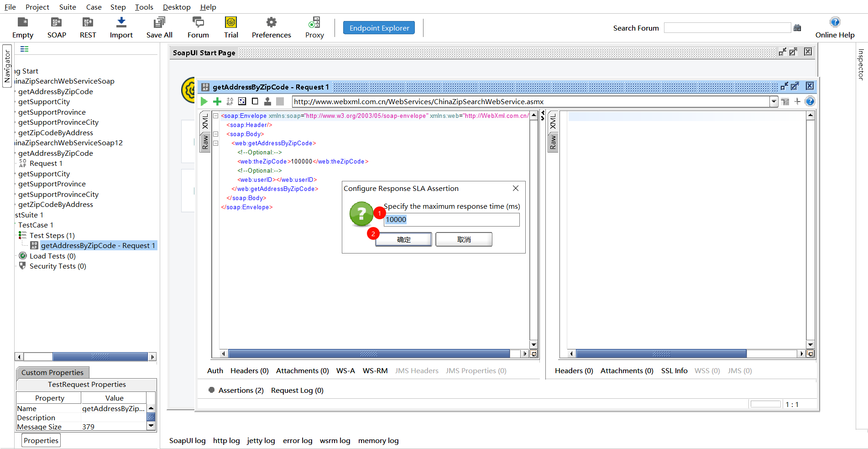Image resolution: width=868 pixels, height=449 pixels.
Task: Show the error log tab
Action: 298,441
